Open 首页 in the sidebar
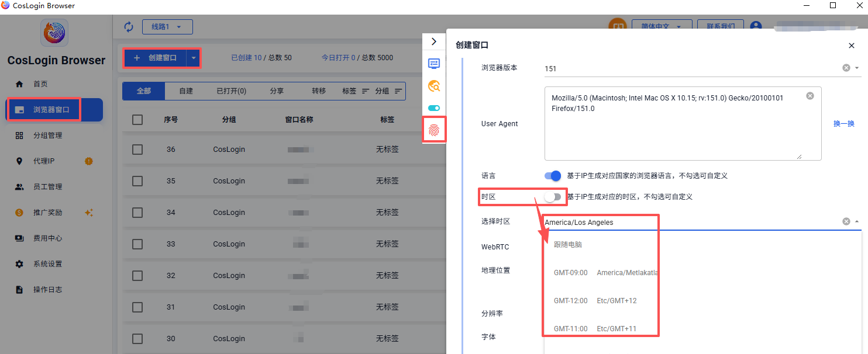Image resolution: width=868 pixels, height=354 pixels. tap(54, 84)
